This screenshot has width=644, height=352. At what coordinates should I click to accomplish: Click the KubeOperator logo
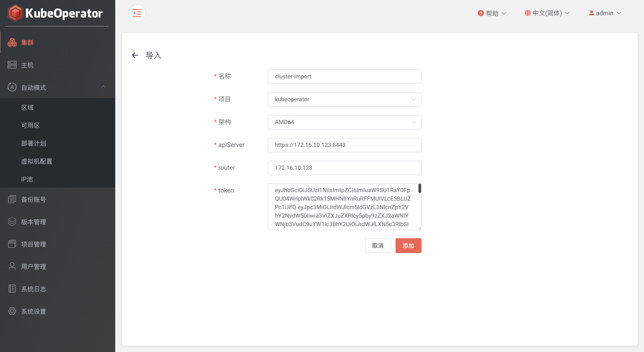point(55,13)
